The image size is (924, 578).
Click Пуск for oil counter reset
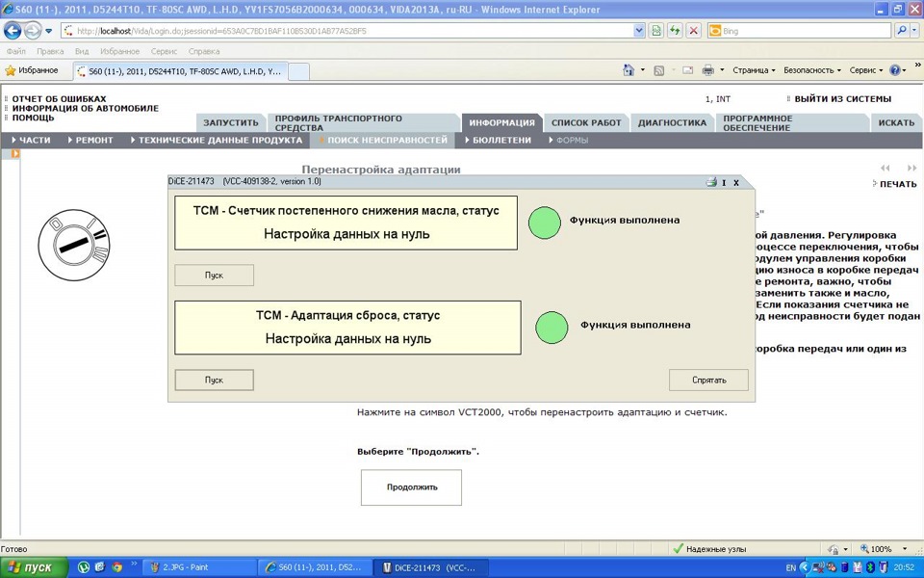[214, 276]
